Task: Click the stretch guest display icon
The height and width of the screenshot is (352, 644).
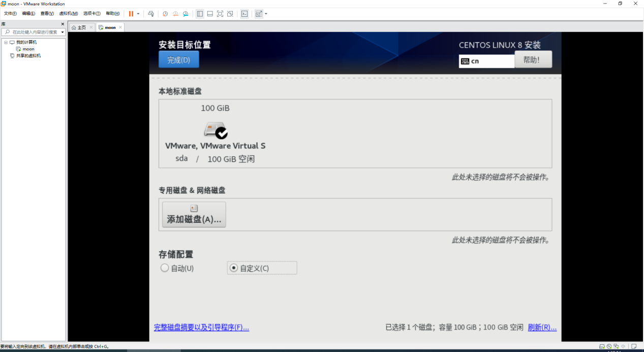Action: [259, 14]
